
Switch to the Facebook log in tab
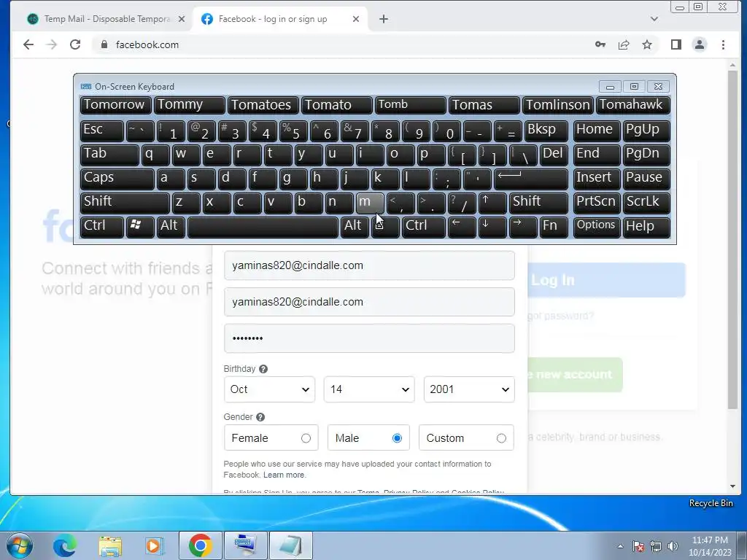pos(279,19)
